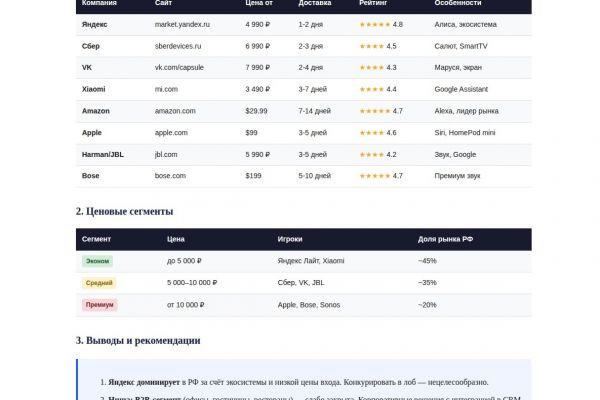Select the Сбер company name

tap(91, 46)
